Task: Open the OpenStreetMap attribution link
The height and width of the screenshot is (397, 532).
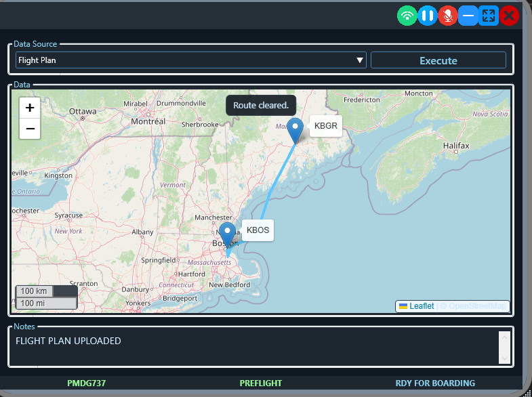Action: point(477,306)
